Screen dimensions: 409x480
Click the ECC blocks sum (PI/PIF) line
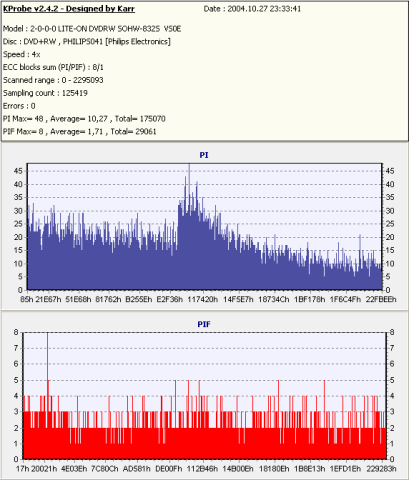click(x=53, y=67)
